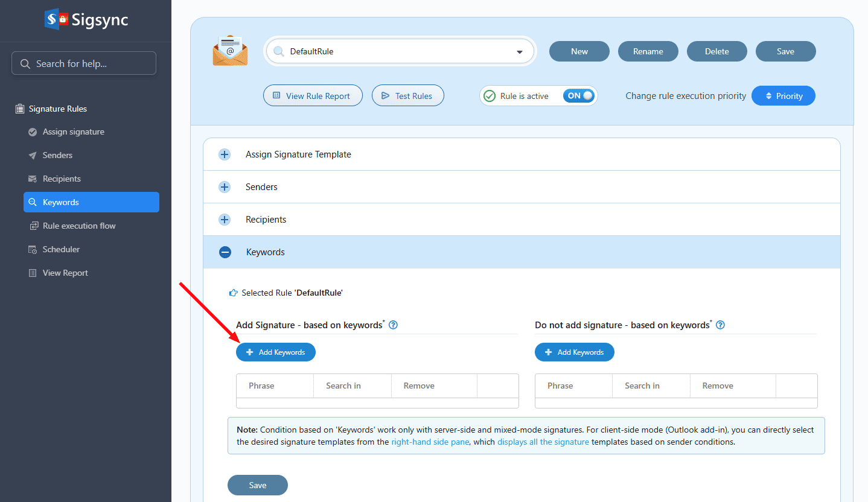Click the Priority button
The height and width of the screenshot is (502, 868).
click(x=783, y=96)
